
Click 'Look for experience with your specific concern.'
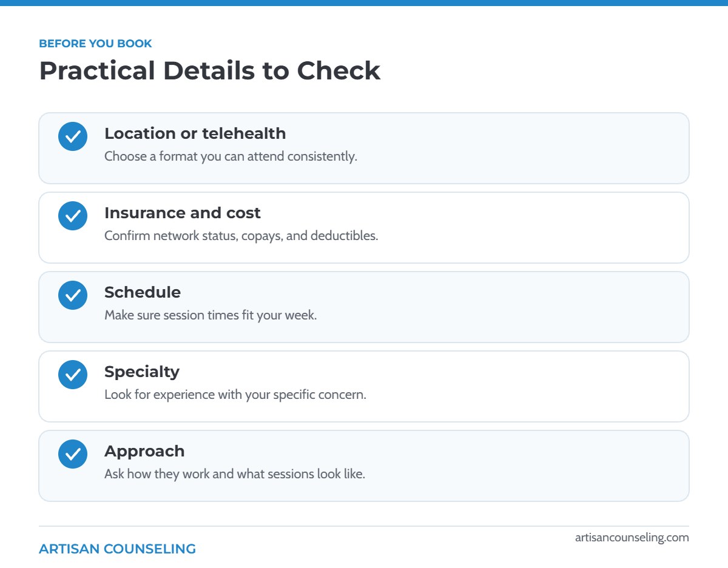(235, 395)
